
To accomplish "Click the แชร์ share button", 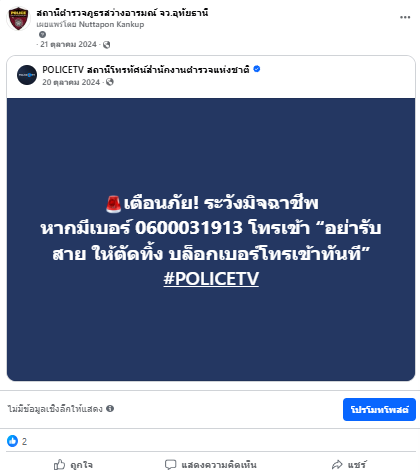I will (349, 465).
